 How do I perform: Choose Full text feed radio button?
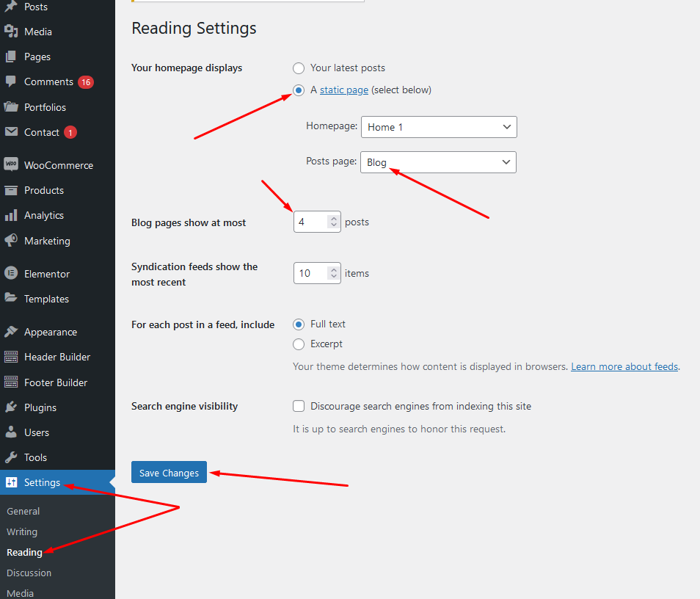[299, 324]
